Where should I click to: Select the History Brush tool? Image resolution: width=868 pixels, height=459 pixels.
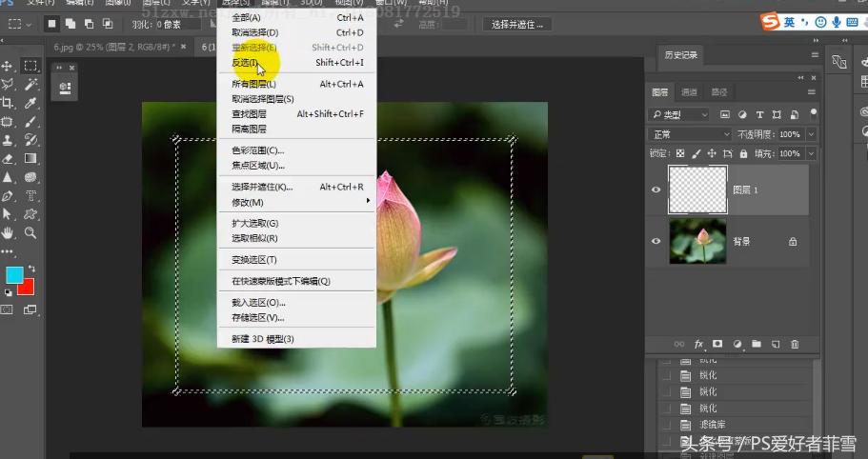tap(30, 140)
